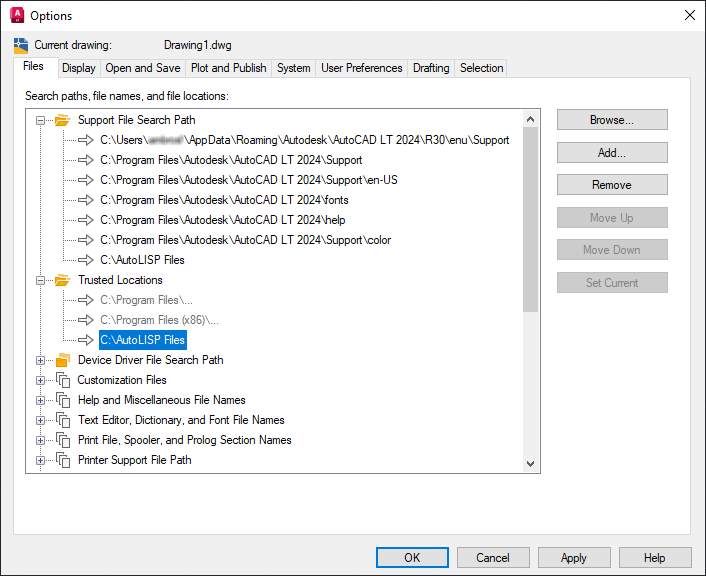Select the AutoCAD LT 2024\help path entry

(222, 220)
